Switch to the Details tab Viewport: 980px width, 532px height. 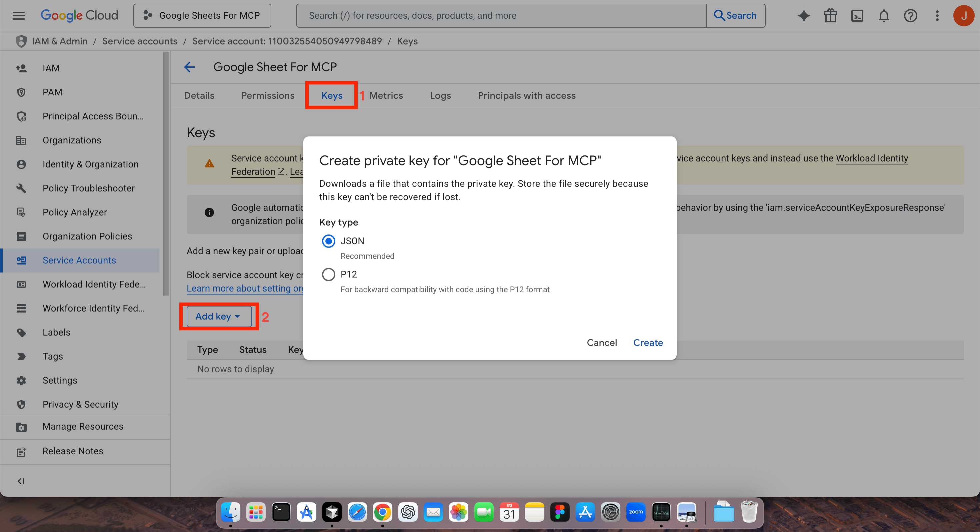coord(199,95)
